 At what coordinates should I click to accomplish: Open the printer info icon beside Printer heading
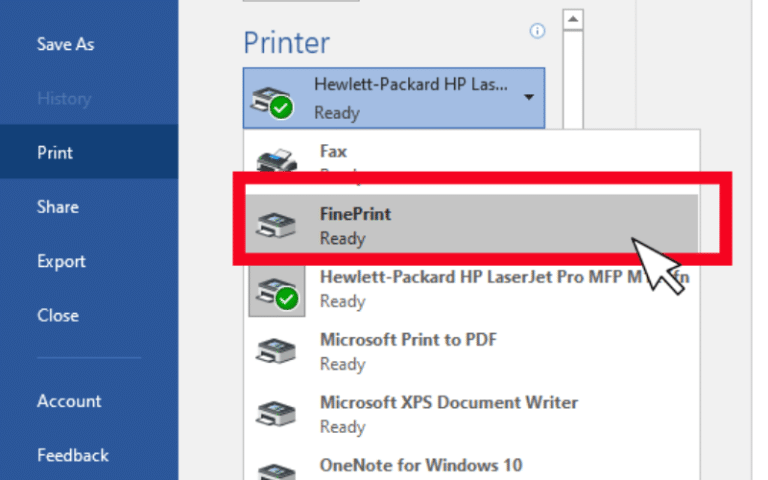(537, 31)
